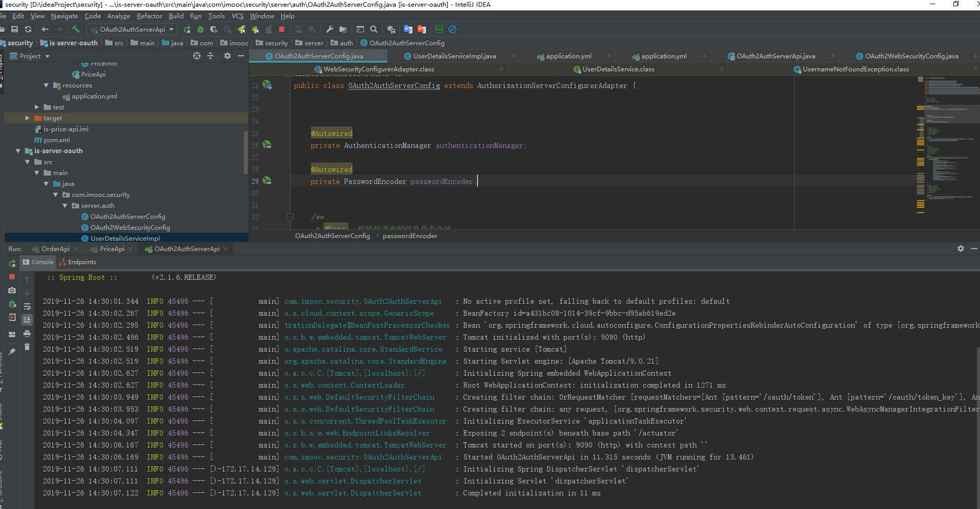Click the passwordEncoder breadcrumb below the editor
Image resolution: width=980 pixels, height=509 pixels.
(x=410, y=236)
